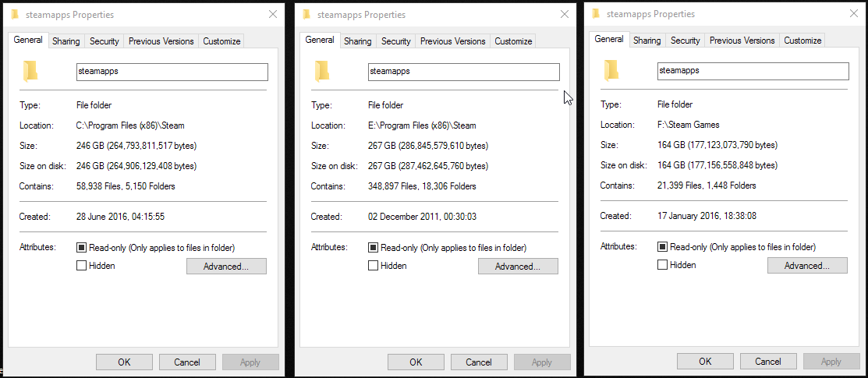Click the large folder icon in the F:\Steam Games window
The image size is (868, 378).
click(611, 71)
